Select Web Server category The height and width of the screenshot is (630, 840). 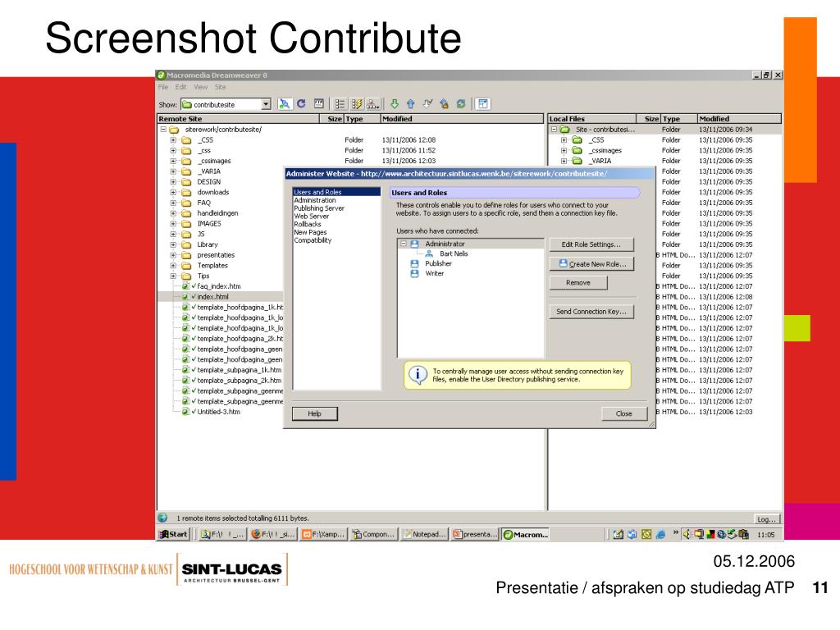(311, 216)
